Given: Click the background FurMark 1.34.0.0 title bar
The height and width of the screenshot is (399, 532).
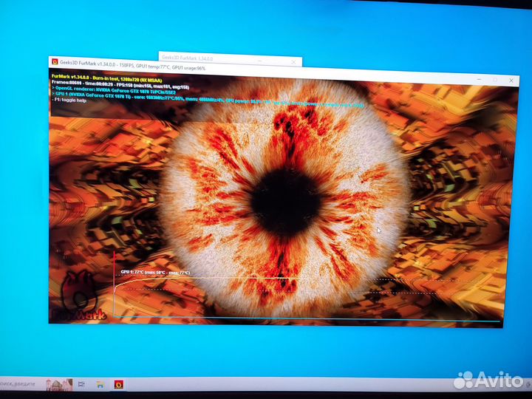Looking at the screenshot, I should pos(231,58).
